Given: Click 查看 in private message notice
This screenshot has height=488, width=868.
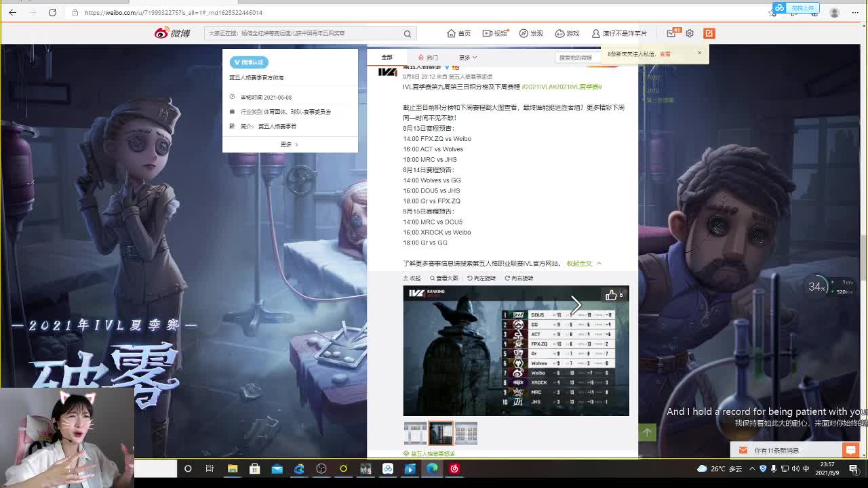Looking at the screenshot, I should click(x=665, y=54).
